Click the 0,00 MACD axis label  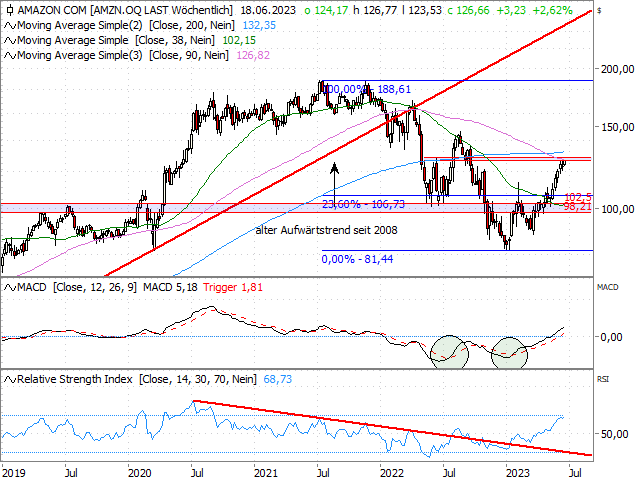[x=611, y=337]
